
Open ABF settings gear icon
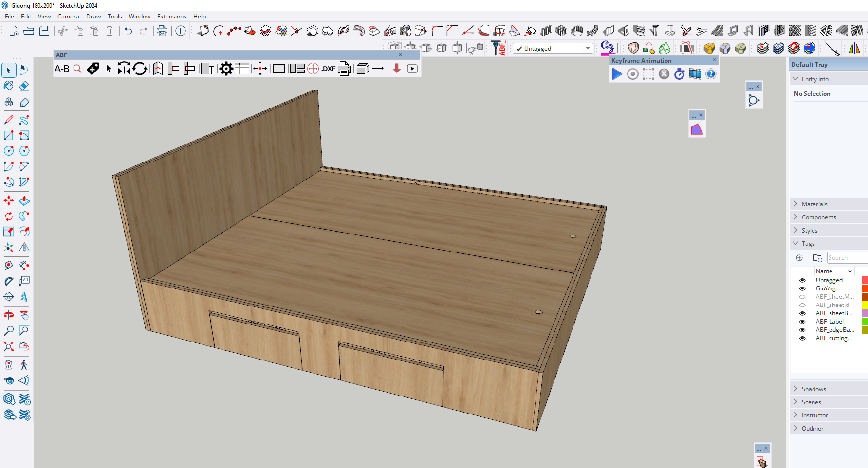pyautogui.click(x=226, y=69)
